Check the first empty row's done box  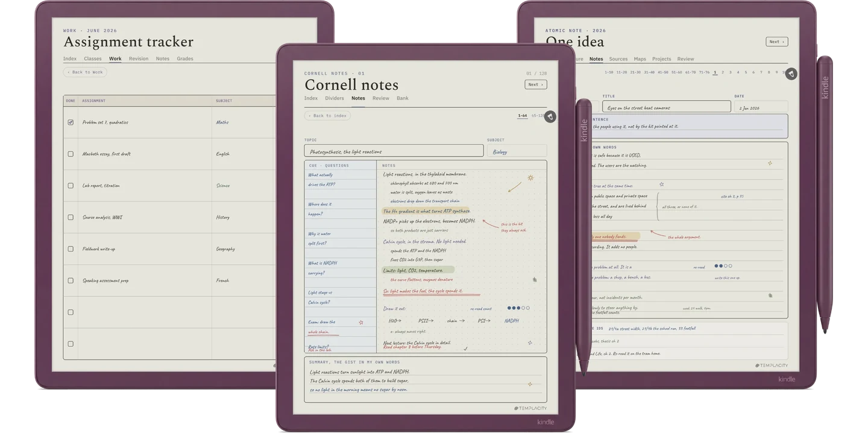(x=71, y=312)
